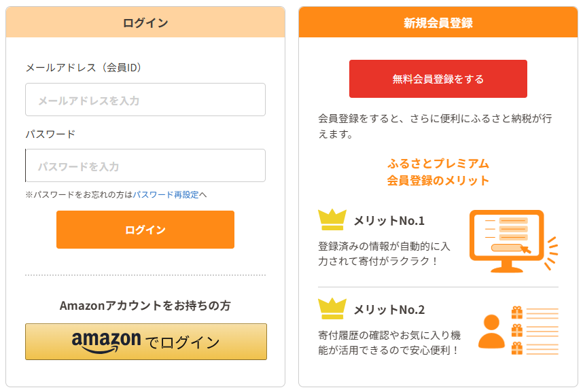Click the メールアドレス（会員ID） label

click(x=84, y=68)
